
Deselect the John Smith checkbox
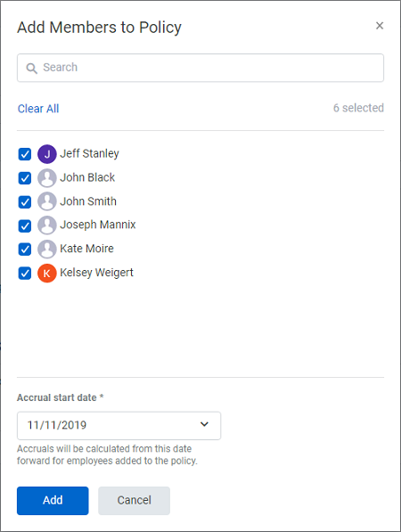pyautogui.click(x=25, y=202)
